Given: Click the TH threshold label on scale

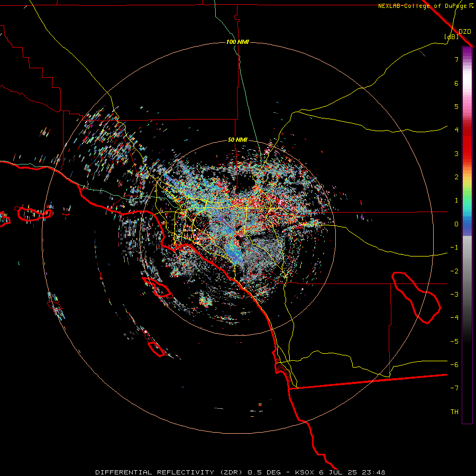Looking at the screenshot, I should click(x=454, y=412).
